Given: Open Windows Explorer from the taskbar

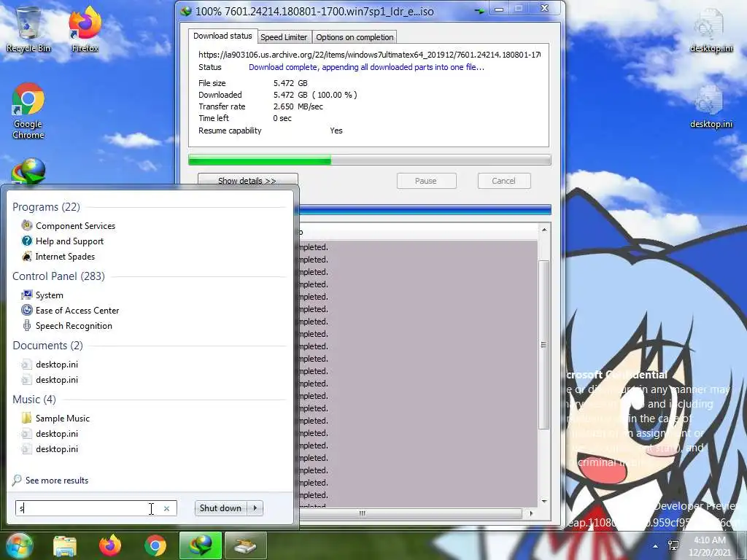Looking at the screenshot, I should 65,545.
